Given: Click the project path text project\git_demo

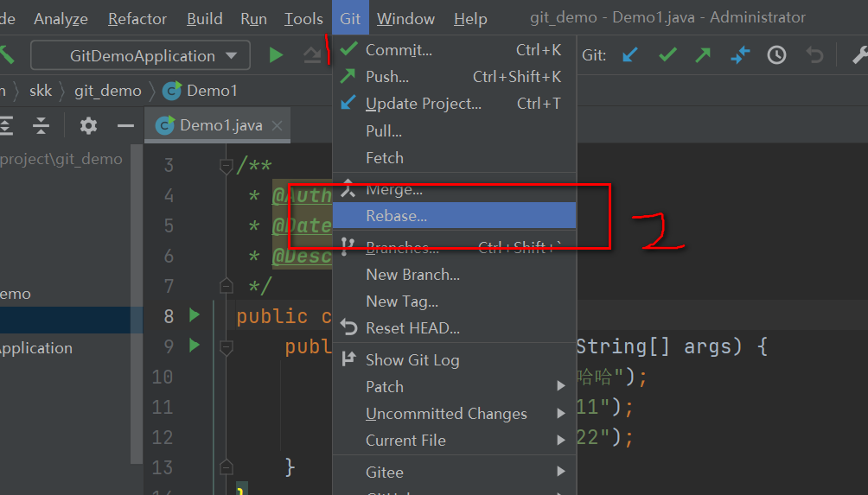Looking at the screenshot, I should point(61,159).
